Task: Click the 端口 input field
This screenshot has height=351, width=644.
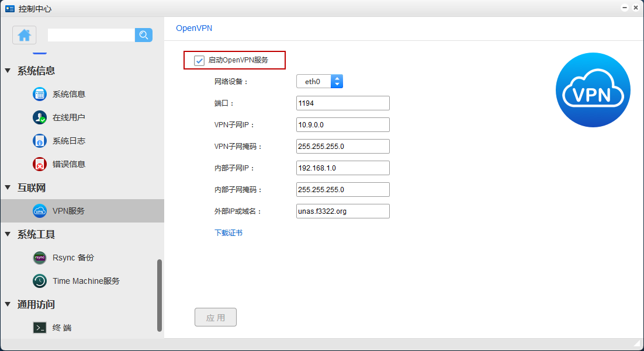Action: pos(342,103)
